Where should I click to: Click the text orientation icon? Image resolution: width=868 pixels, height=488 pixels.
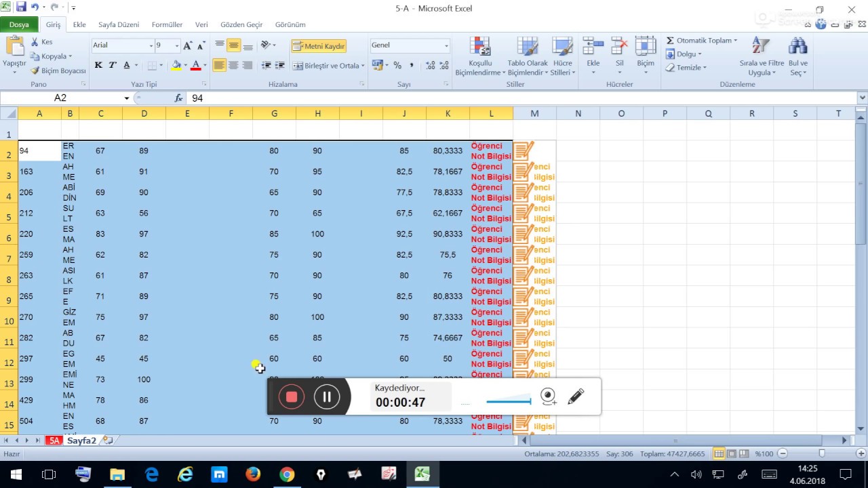[266, 45]
